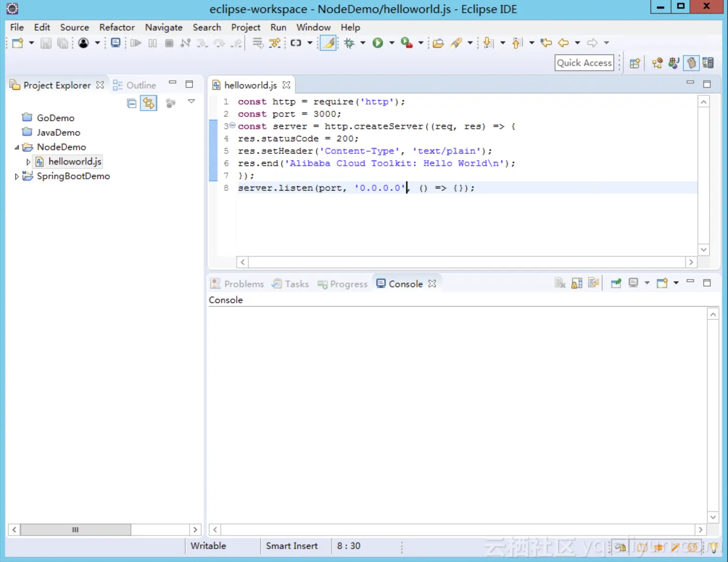
Task: Open the Display Selected Console dropdown arrow
Action: point(647,283)
